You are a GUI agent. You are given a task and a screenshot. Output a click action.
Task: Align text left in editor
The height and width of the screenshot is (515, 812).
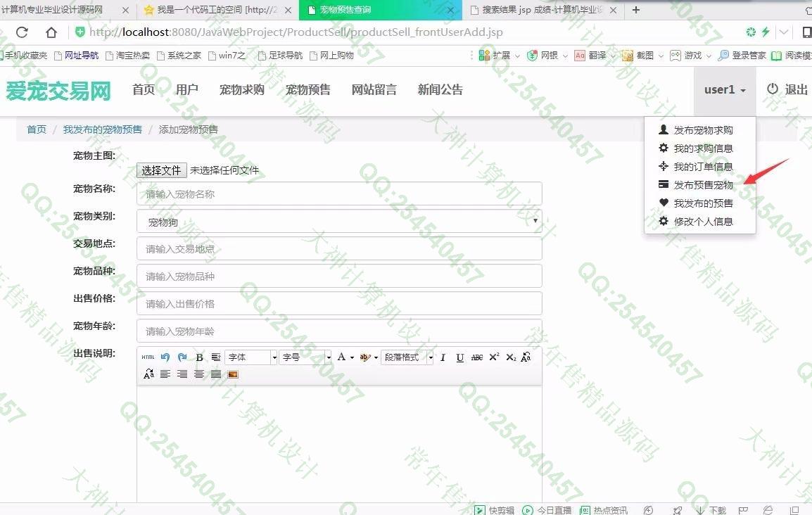click(x=165, y=374)
